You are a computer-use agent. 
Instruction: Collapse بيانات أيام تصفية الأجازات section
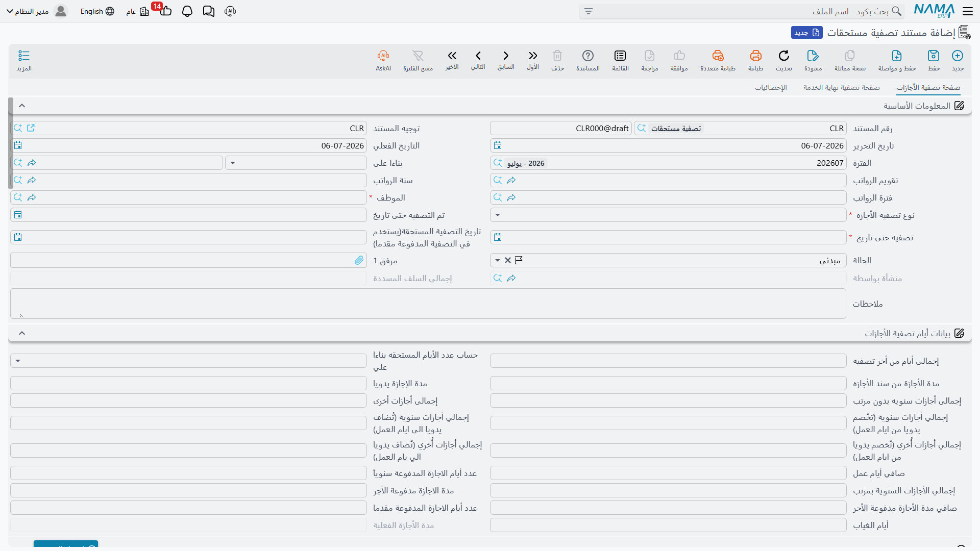22,333
